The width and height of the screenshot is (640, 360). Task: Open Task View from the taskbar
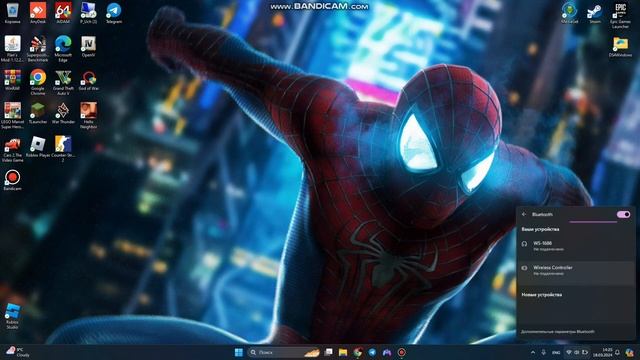329,352
